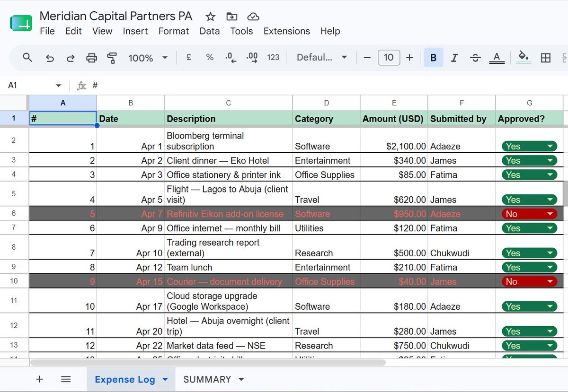This screenshot has height=392, width=568.
Task: Open the name box dropdown arrow
Action: pyautogui.click(x=59, y=86)
